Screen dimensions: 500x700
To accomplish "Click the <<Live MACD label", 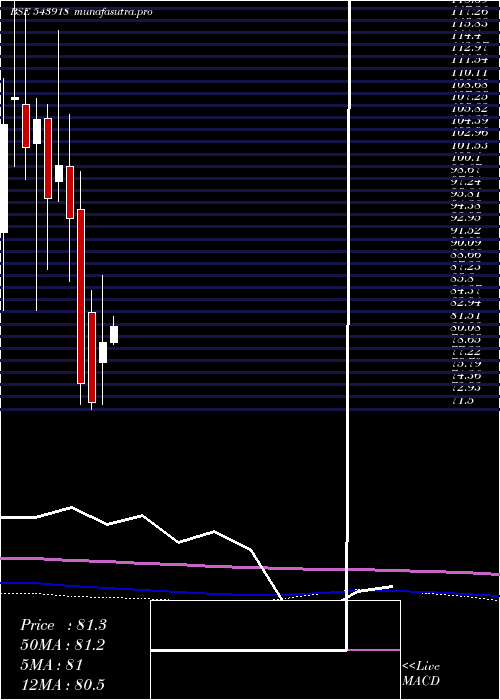I will click(x=421, y=674).
